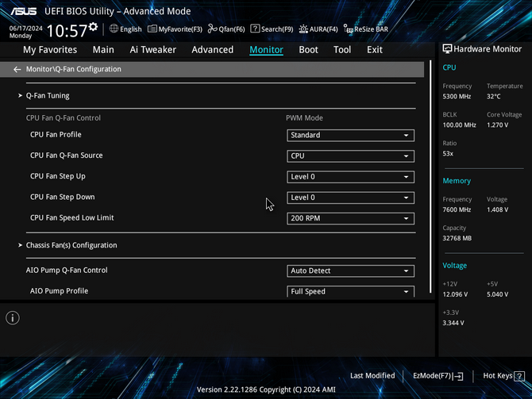Click the 32°C temperature value
The image size is (532, 399).
[x=494, y=97]
